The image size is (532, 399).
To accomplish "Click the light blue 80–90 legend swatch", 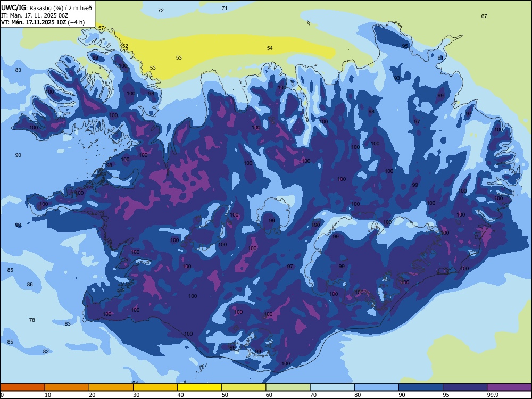I will click(x=376, y=387).
